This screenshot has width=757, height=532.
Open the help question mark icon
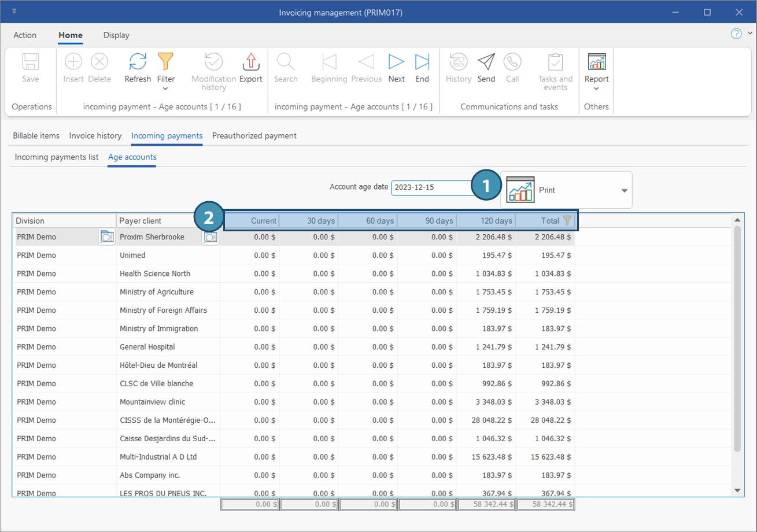pyautogui.click(x=736, y=34)
